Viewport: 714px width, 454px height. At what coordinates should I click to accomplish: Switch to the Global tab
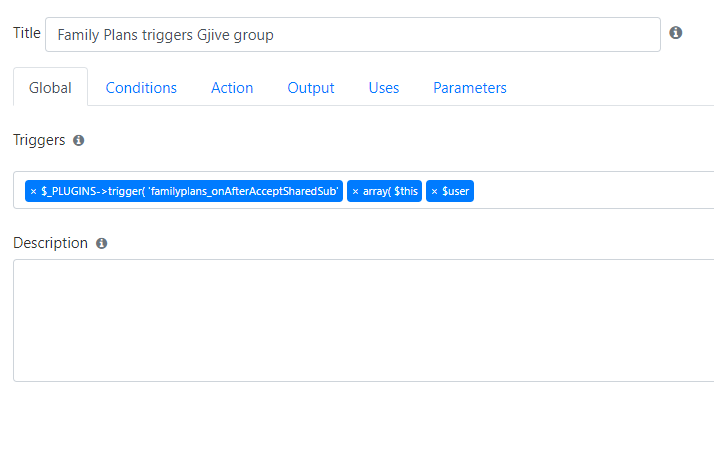click(50, 87)
